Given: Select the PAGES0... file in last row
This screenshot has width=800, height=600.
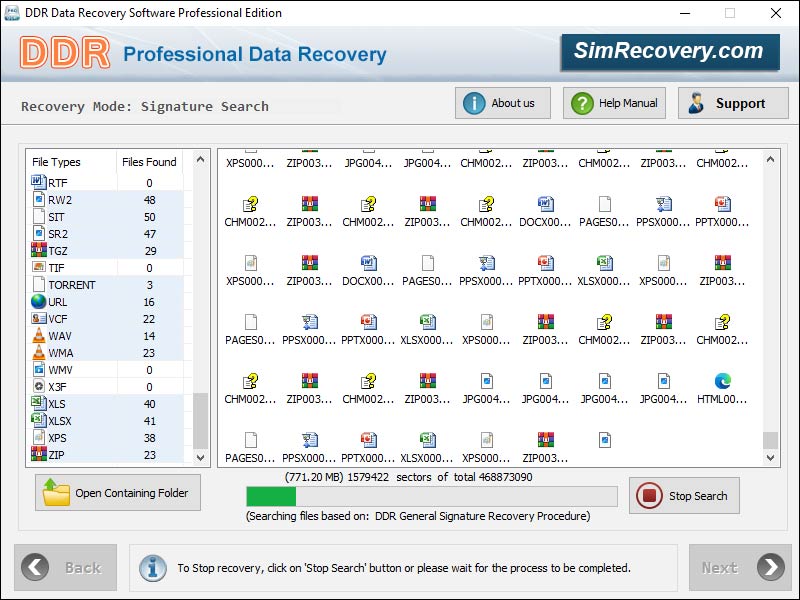Looking at the screenshot, I should click(250, 448).
